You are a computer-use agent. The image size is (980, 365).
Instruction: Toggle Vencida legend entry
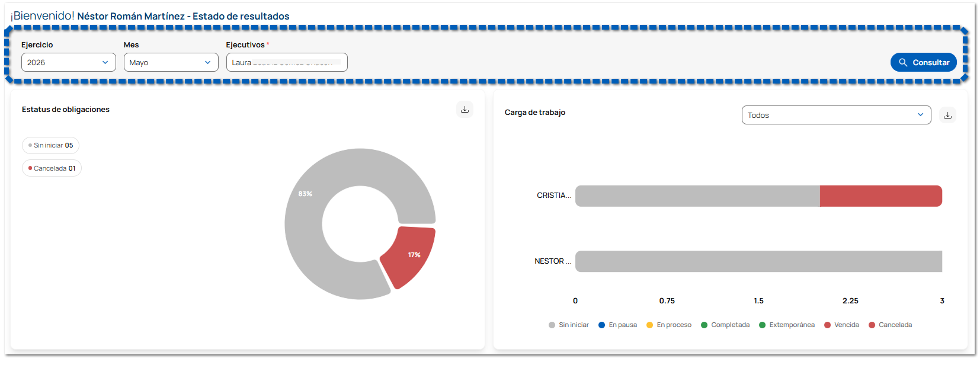click(x=841, y=325)
